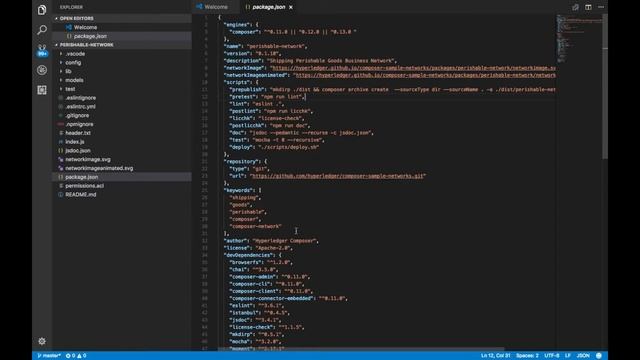Open the .eslintignore file
This screenshot has height=360, width=640.
point(122,98)
